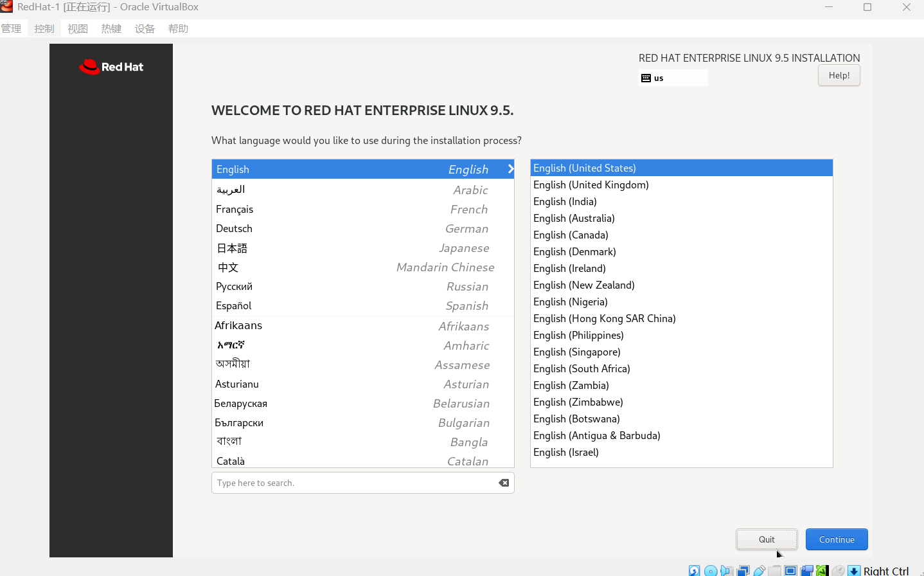Click the Continue button
The image size is (924, 576).
click(837, 539)
